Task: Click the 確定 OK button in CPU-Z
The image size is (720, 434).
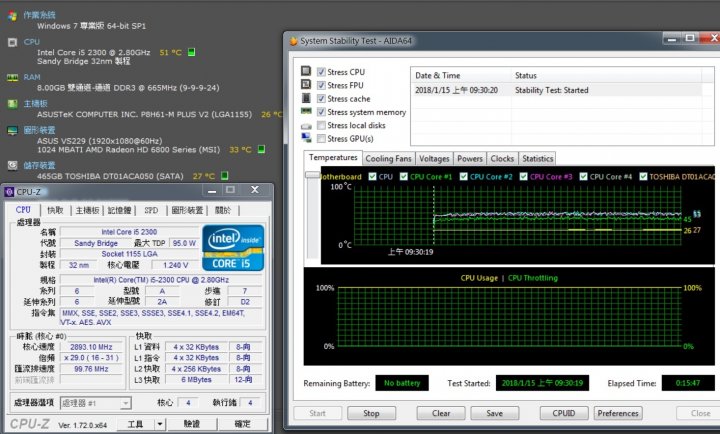Action: coord(242,423)
